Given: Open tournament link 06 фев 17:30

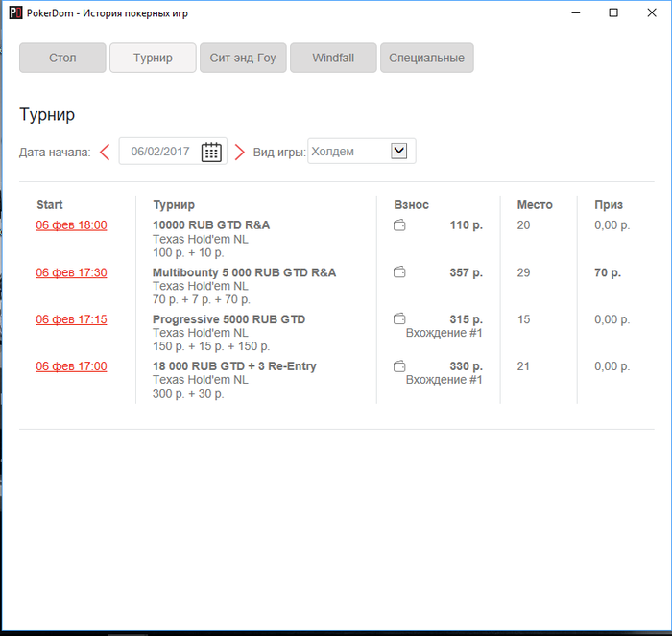Looking at the screenshot, I should pos(71,272).
